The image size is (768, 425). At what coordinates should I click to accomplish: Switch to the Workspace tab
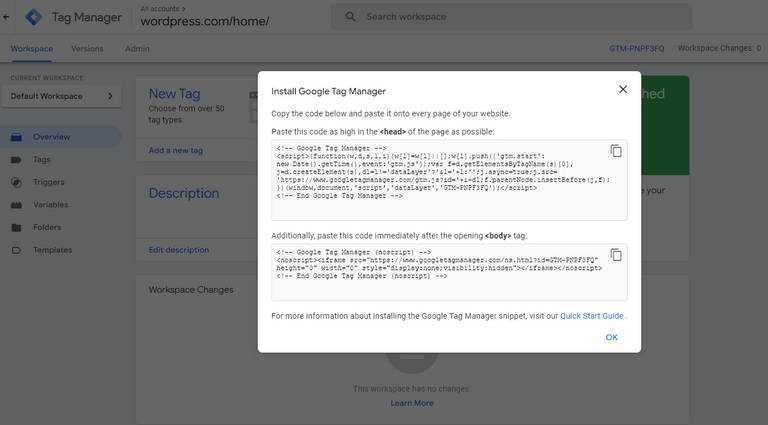[32, 48]
